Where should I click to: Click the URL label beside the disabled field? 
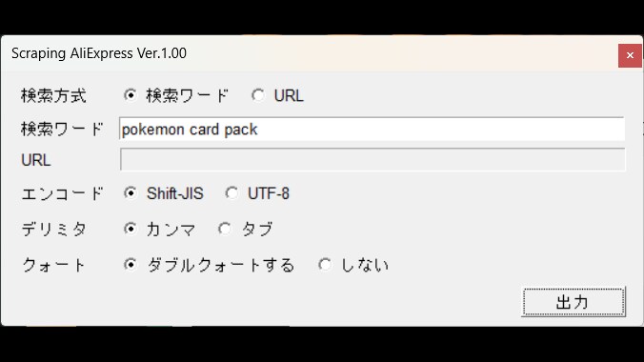(x=36, y=160)
